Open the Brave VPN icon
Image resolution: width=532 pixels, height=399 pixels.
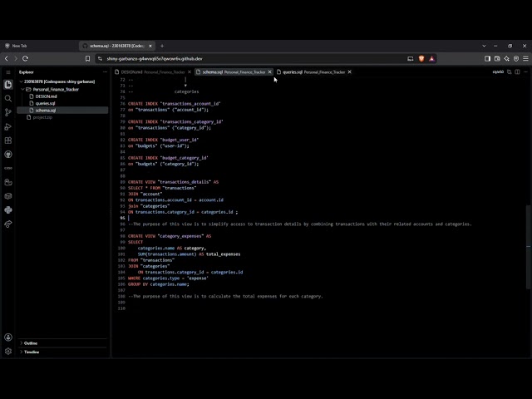click(516, 59)
